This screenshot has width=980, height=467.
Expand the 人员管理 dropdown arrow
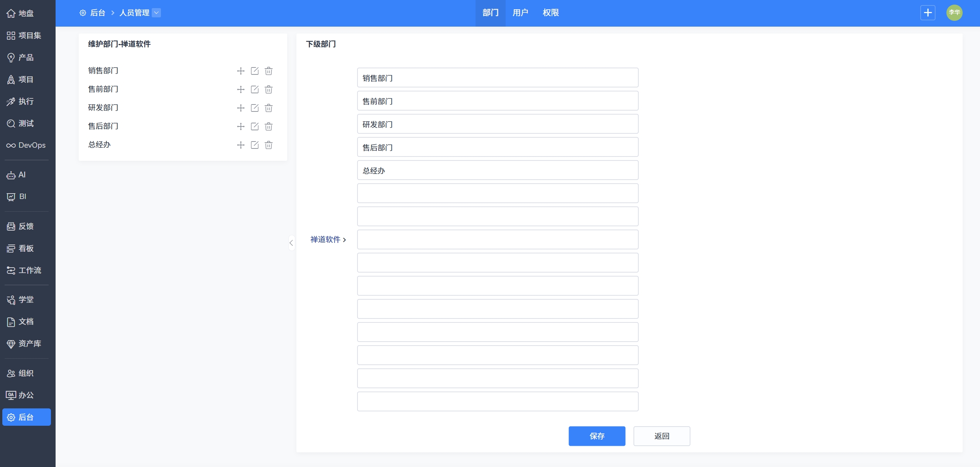click(156, 13)
